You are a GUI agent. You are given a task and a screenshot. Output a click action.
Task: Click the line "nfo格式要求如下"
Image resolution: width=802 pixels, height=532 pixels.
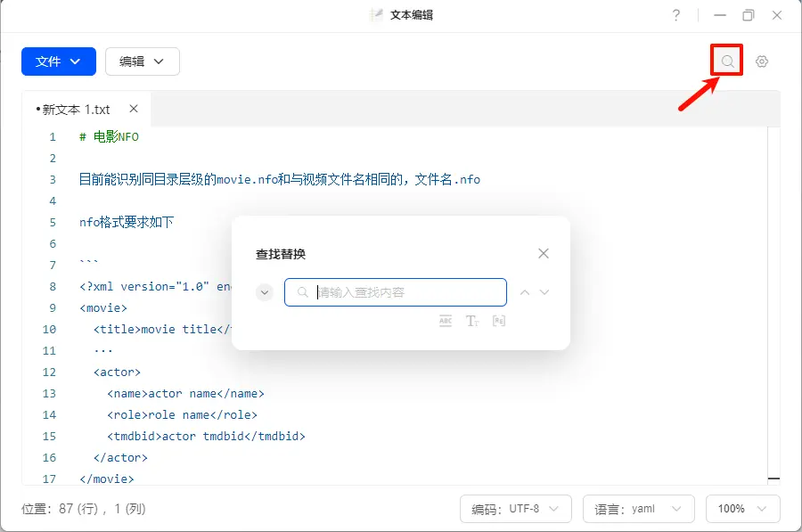coord(127,223)
